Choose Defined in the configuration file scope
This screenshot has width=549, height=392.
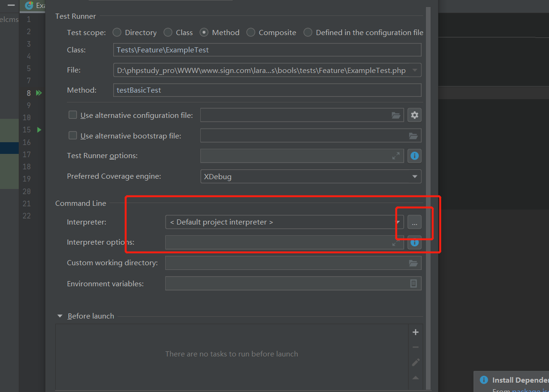tap(308, 33)
